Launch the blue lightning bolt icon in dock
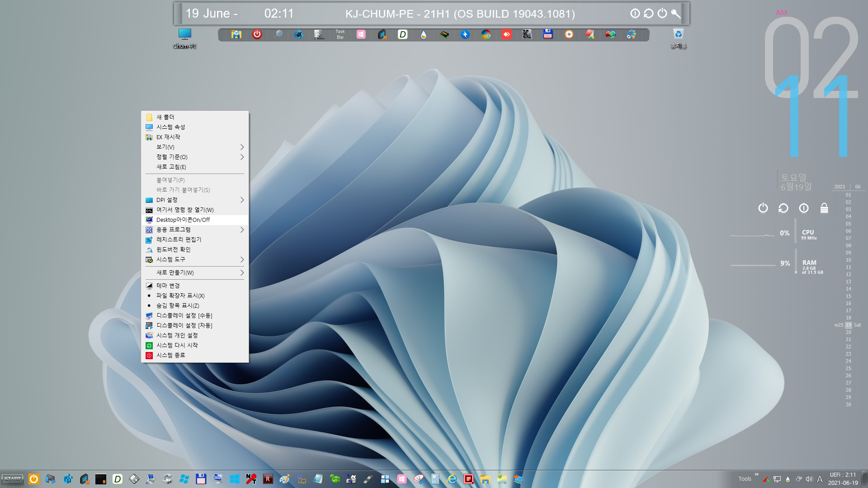Image resolution: width=868 pixels, height=488 pixels. coord(465,34)
